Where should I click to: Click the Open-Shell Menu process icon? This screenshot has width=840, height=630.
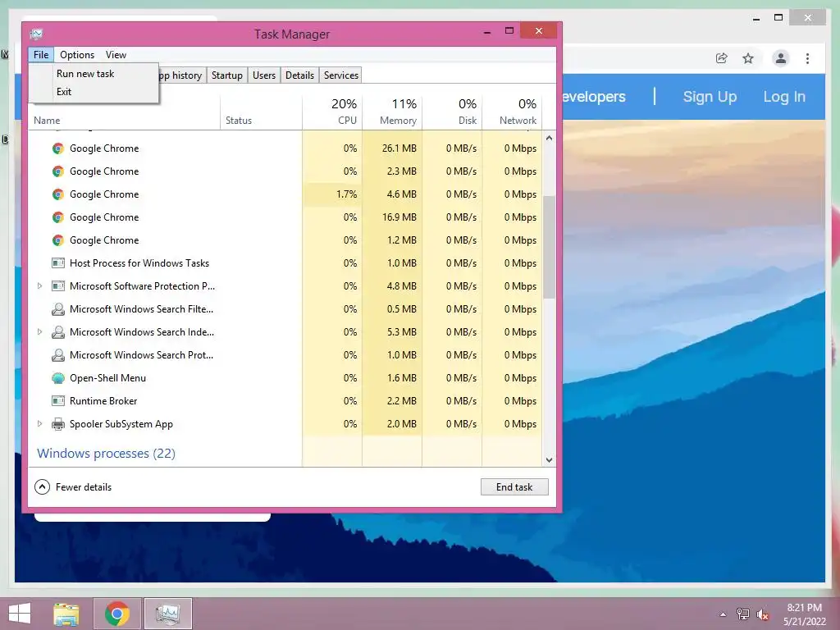(58, 378)
